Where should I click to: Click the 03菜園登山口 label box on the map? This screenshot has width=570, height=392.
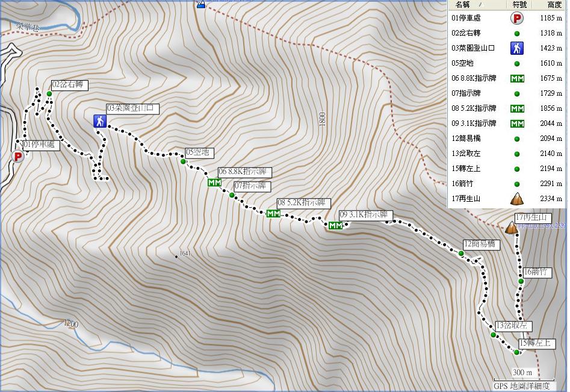coord(132,109)
